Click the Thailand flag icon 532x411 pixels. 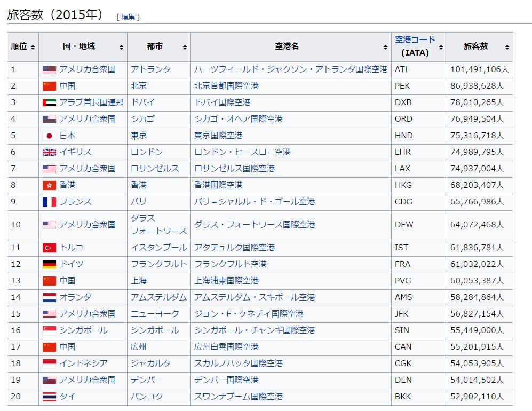pyautogui.click(x=49, y=397)
